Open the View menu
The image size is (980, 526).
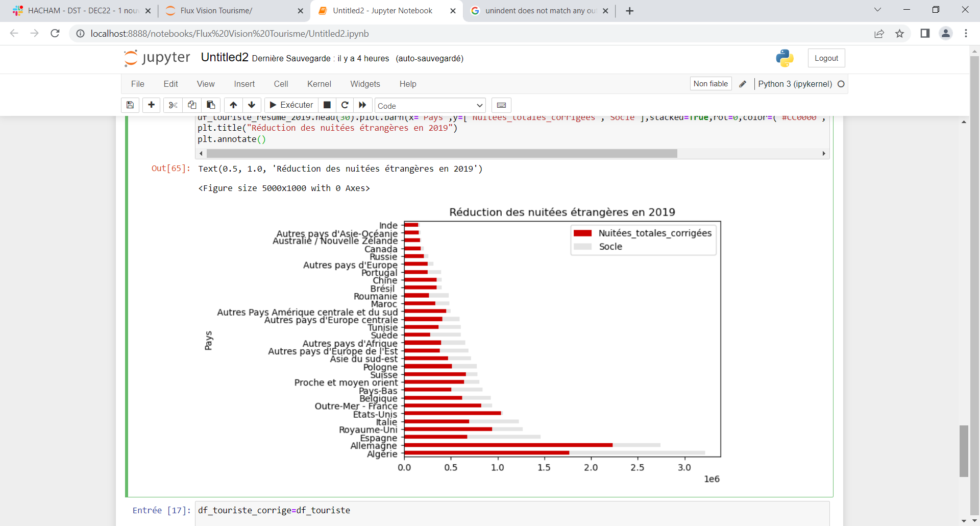[206, 84]
